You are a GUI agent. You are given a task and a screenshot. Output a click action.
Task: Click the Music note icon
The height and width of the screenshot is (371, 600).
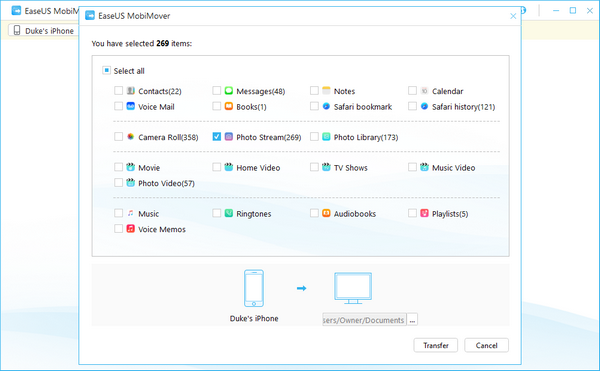pos(130,213)
